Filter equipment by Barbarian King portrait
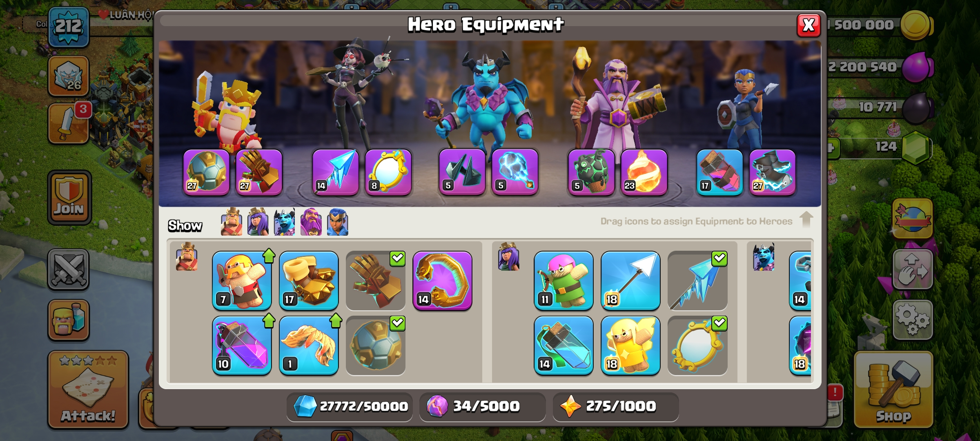This screenshot has width=980, height=441. click(232, 222)
